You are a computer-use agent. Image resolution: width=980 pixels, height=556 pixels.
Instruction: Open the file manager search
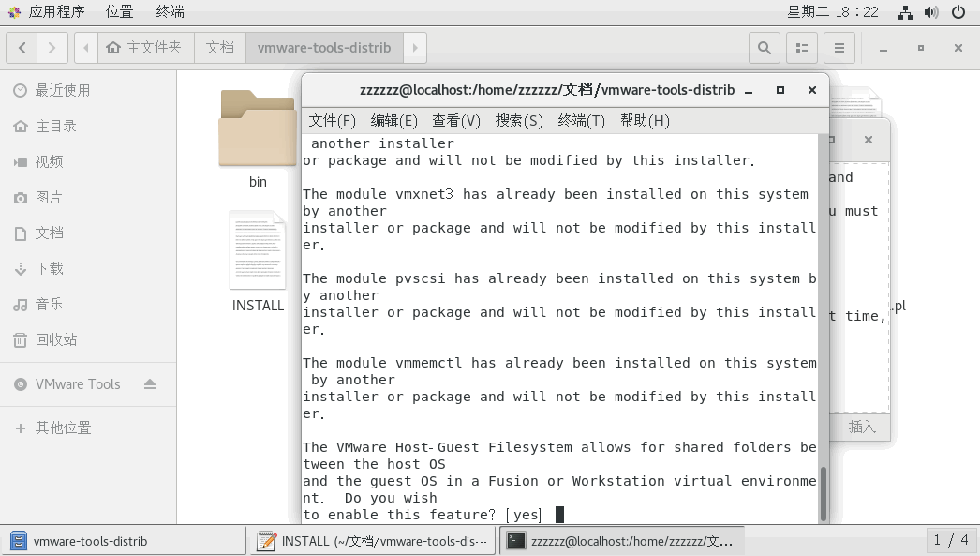tap(765, 48)
